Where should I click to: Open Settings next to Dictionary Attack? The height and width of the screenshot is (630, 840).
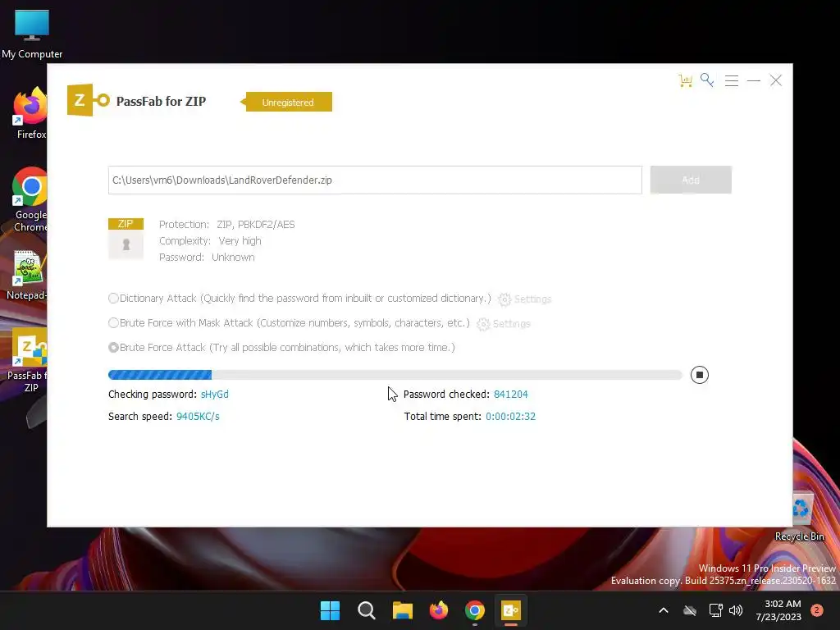click(x=524, y=299)
